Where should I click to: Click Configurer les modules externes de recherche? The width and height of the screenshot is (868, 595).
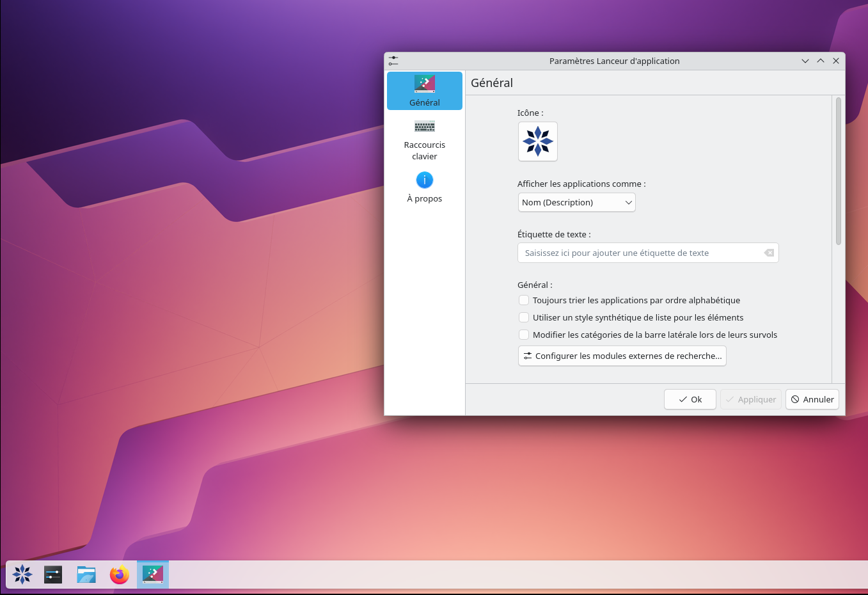tap(622, 356)
